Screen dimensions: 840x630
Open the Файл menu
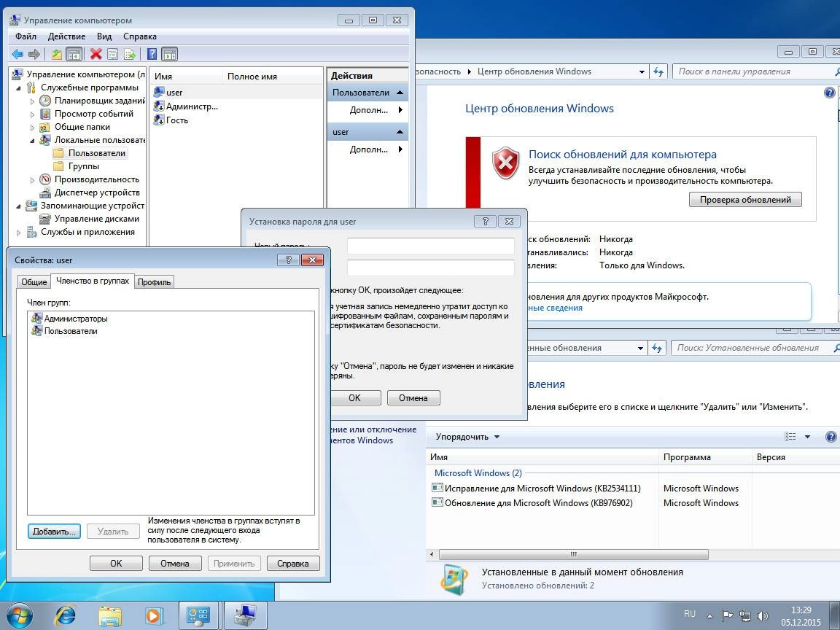(x=26, y=36)
